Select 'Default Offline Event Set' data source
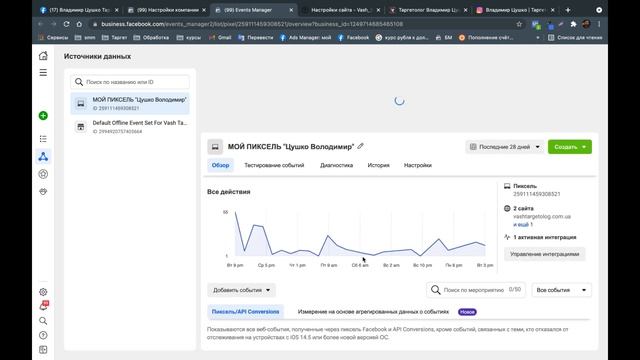This screenshot has height=360, width=640. (130, 127)
